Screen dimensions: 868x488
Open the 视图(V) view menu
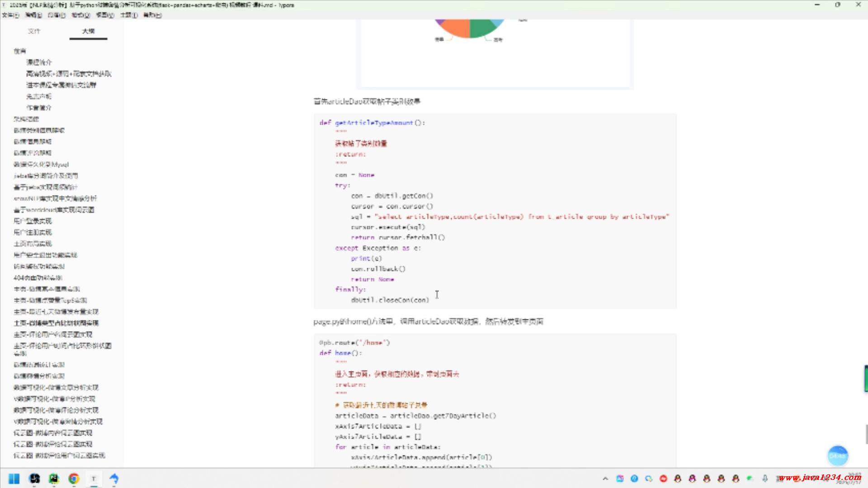105,15
